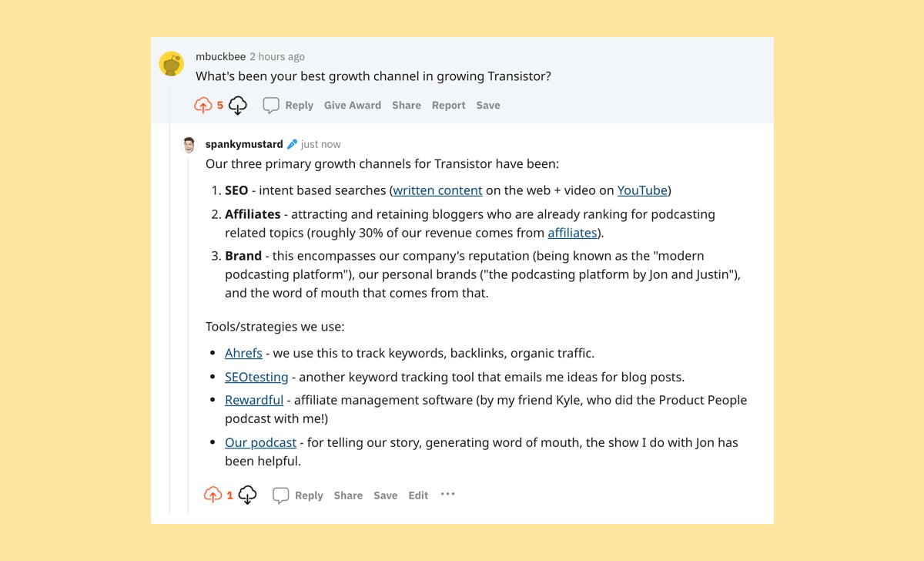Viewport: 924px width, 561px height.
Task: Click the speech bubble icon on spankymustard's reply
Action: pyautogui.click(x=281, y=495)
